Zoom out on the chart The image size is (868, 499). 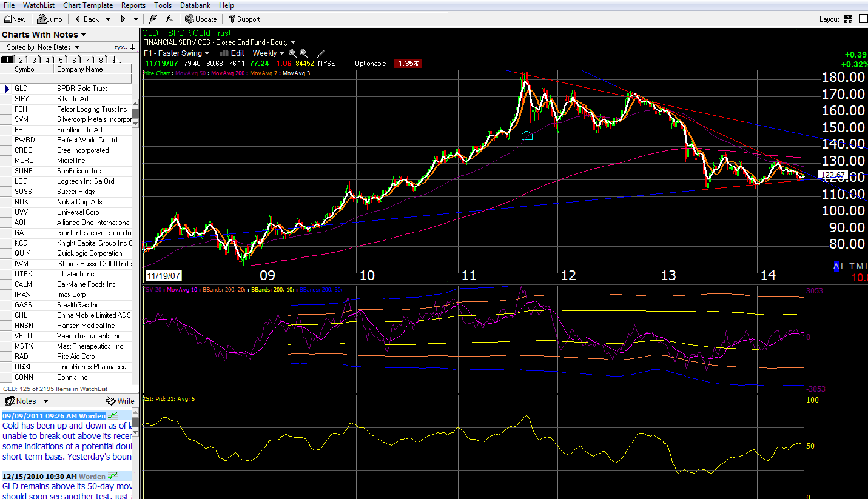tap(304, 53)
